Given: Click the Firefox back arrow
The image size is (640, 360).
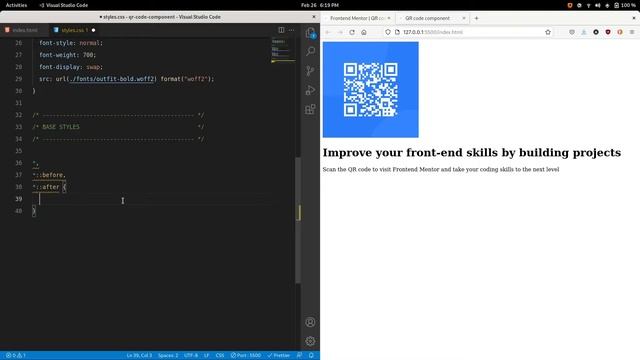Looking at the screenshot, I should coord(328,32).
